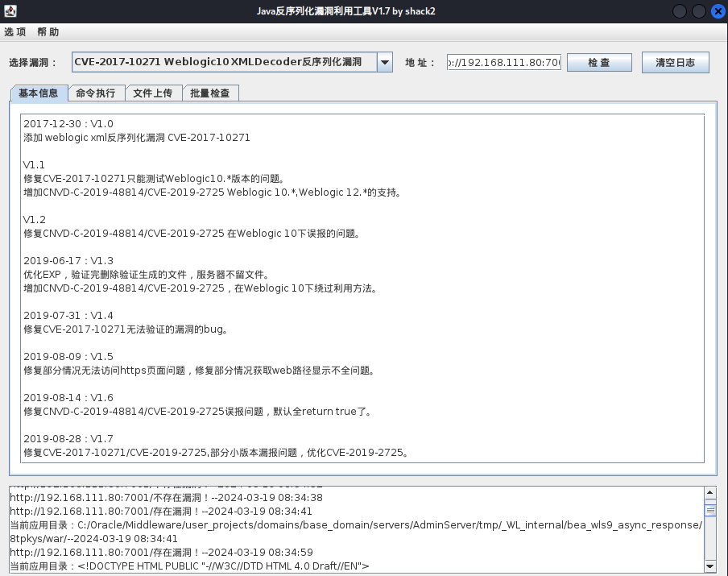
Task: Click the "2019-08-09 : V1.5" changelog line
Action: (68, 357)
